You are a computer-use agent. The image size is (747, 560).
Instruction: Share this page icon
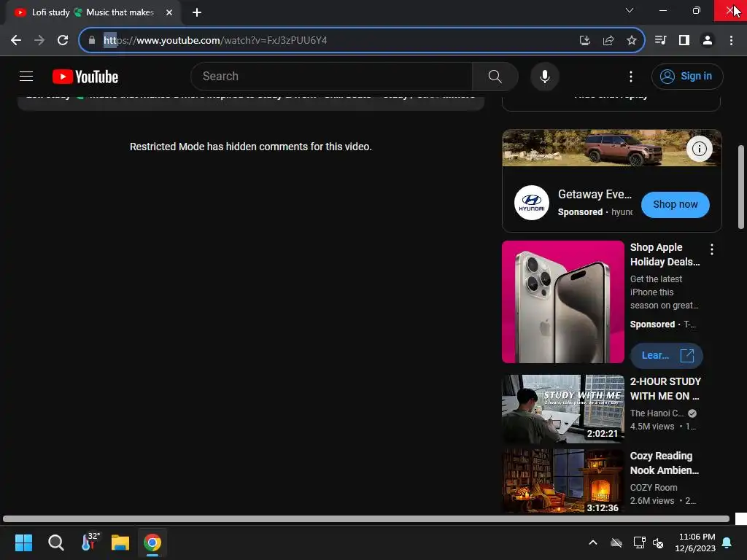point(608,41)
